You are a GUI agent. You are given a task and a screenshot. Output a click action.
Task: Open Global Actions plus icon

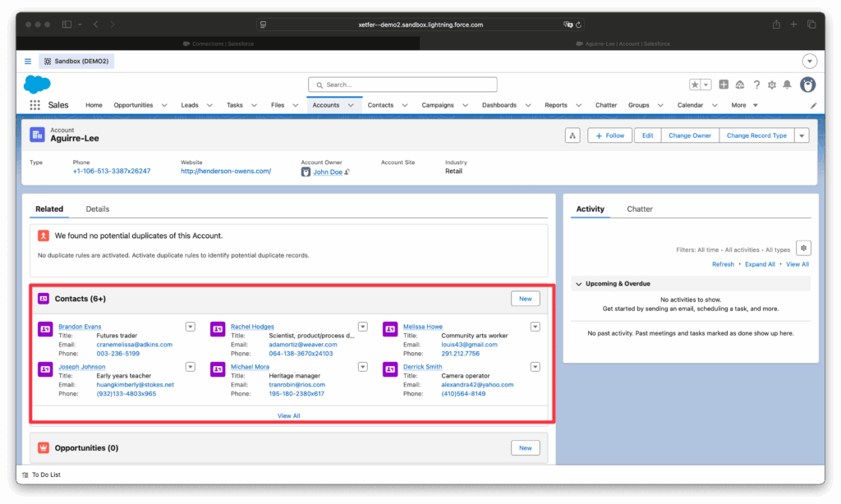click(x=724, y=85)
